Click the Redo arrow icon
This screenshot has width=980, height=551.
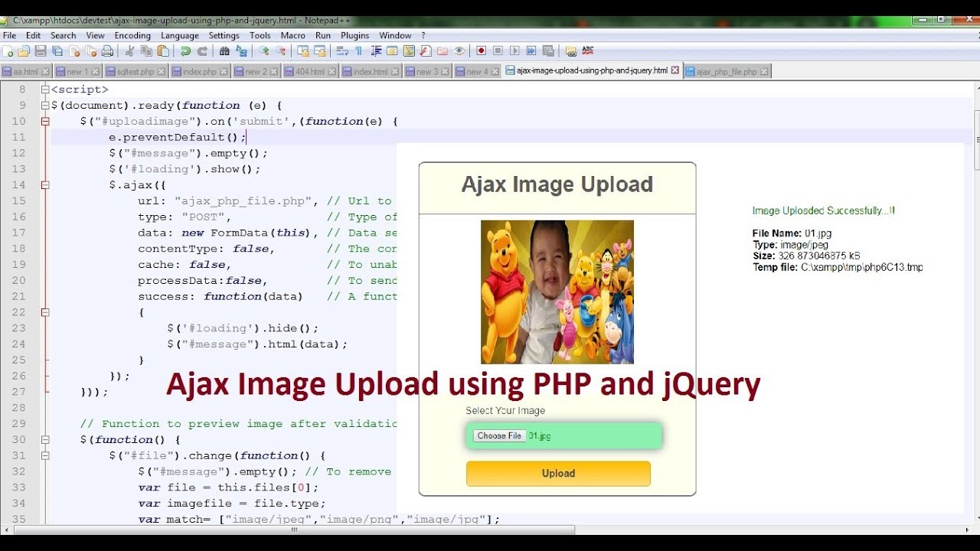tap(202, 51)
